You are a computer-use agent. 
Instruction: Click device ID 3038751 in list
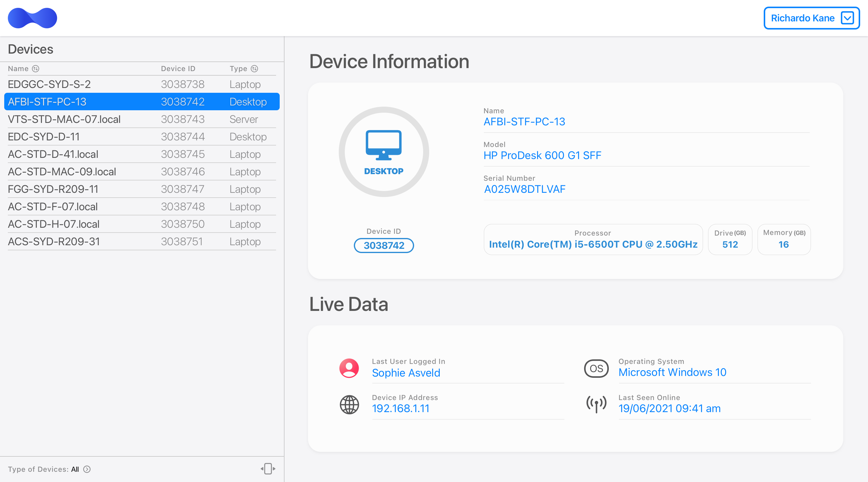tap(182, 242)
